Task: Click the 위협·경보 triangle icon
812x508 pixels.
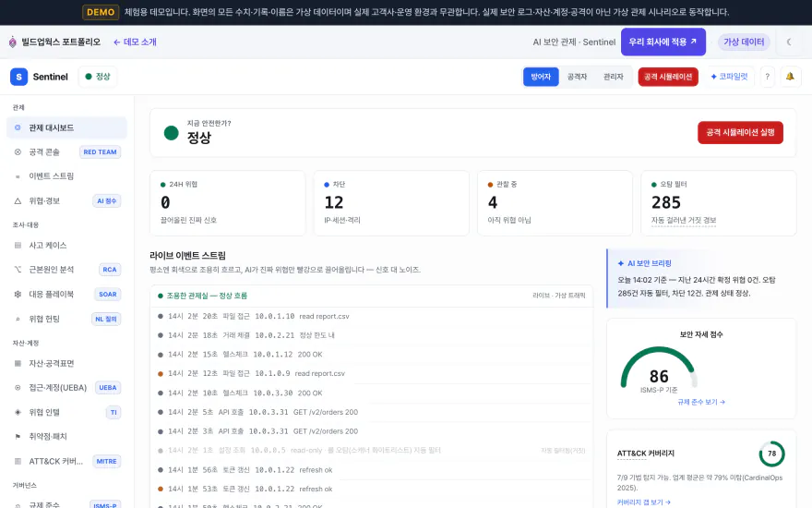Action: 18,200
